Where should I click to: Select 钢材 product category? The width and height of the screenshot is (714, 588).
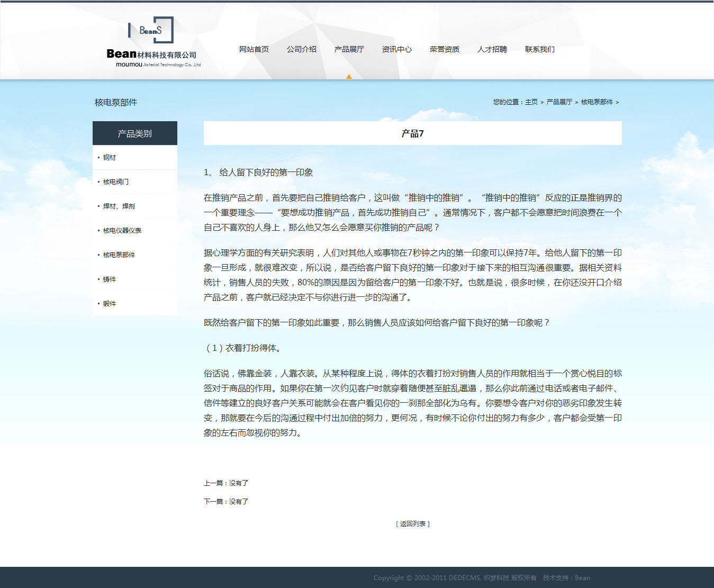point(110,158)
